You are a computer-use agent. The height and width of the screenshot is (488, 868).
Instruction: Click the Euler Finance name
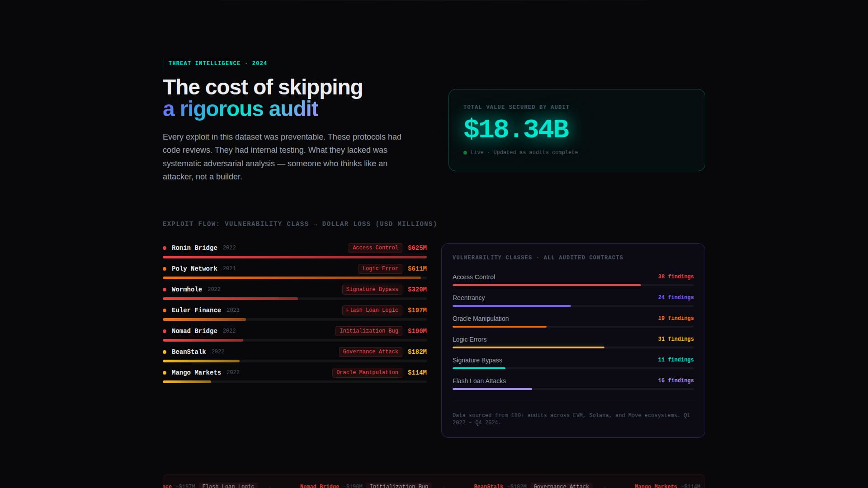[196, 310]
